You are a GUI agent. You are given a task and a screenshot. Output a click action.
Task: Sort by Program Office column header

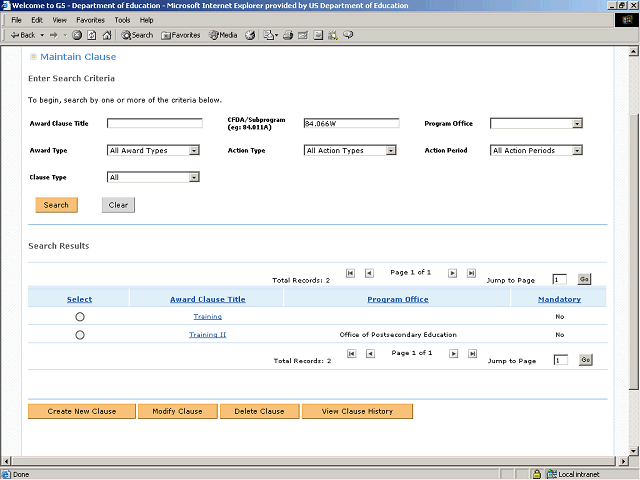[398, 299]
